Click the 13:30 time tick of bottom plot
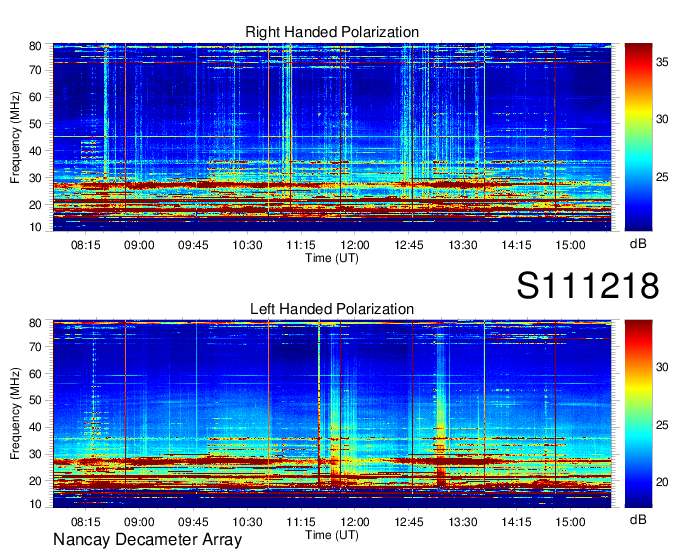 (463, 522)
